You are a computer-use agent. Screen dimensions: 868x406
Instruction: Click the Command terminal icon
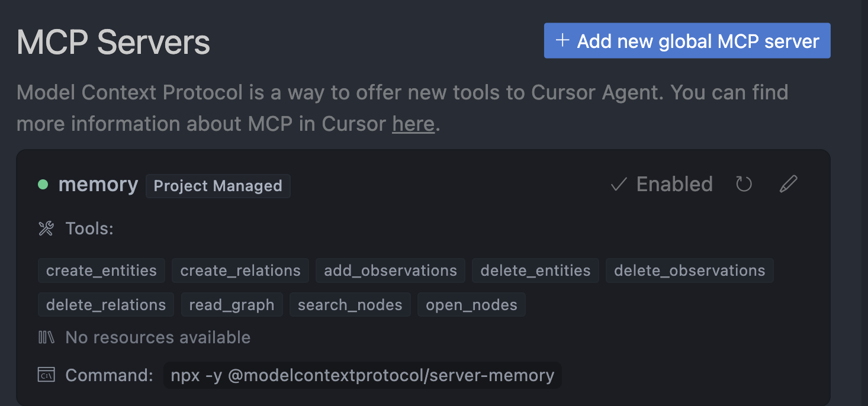46,375
